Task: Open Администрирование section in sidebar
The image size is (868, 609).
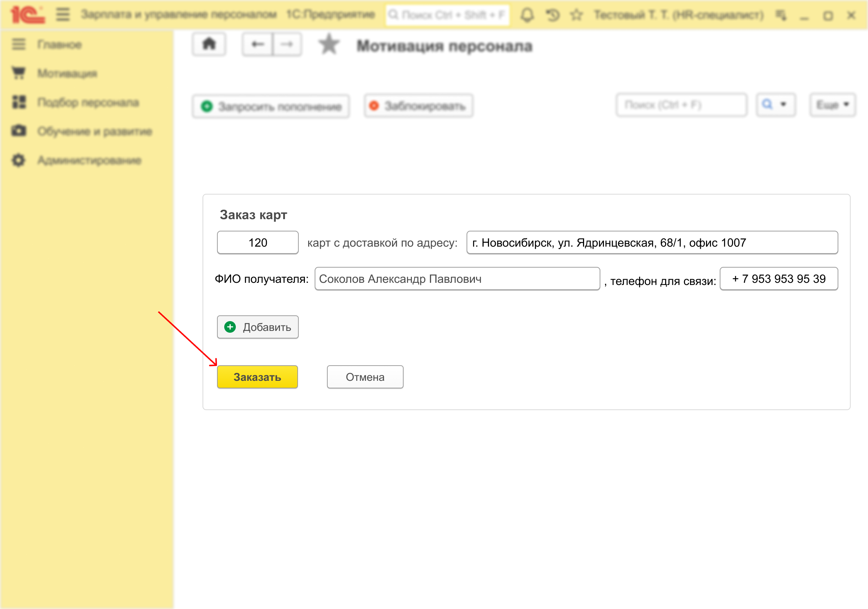Action: (x=89, y=160)
